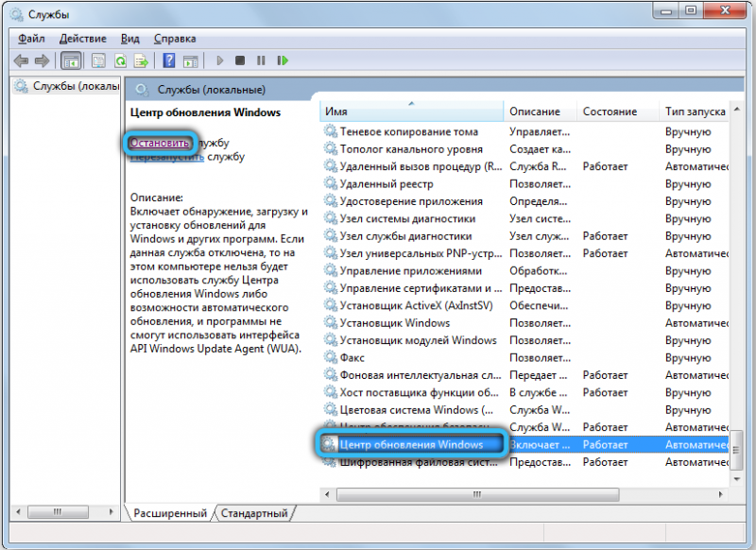This screenshot has height=550, width=756.
Task: Click the Перезапустить service link
Action: click(x=167, y=157)
